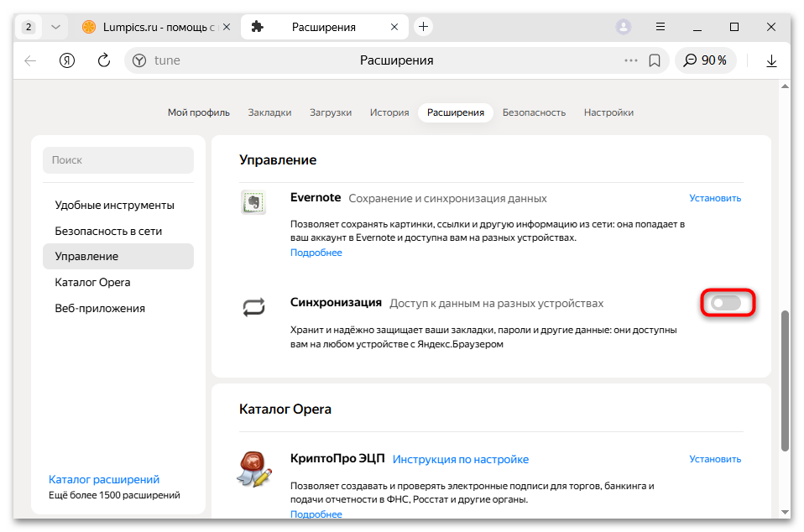Click the КриптоПро ЭЦП icon
804x532 pixels.
(x=254, y=469)
